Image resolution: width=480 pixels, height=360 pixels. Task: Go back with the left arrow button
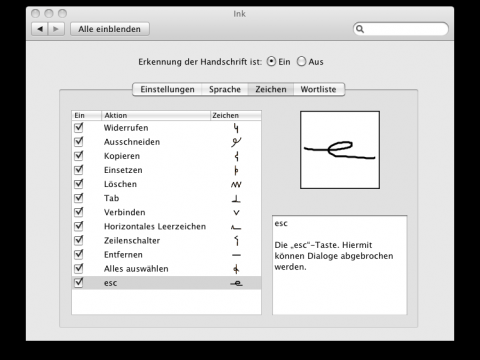(x=40, y=29)
